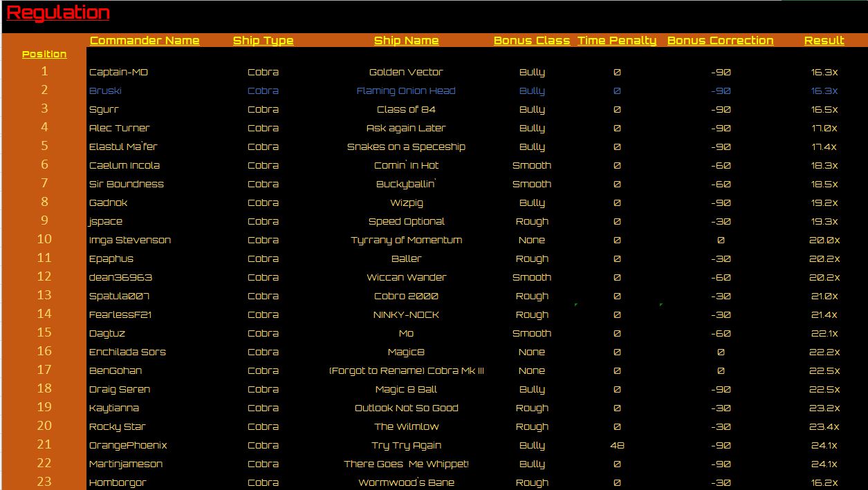Click the Wormwood's Bane ship name
The image size is (868, 490).
(x=406, y=482)
